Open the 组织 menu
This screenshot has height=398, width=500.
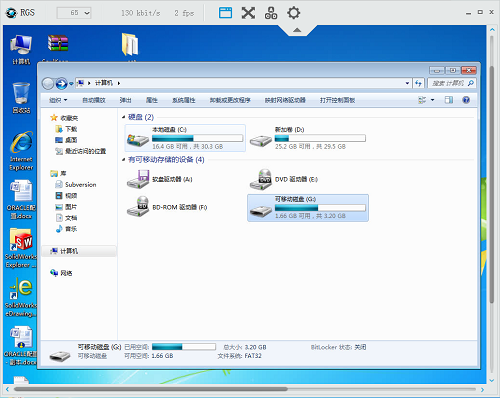[x=58, y=100]
